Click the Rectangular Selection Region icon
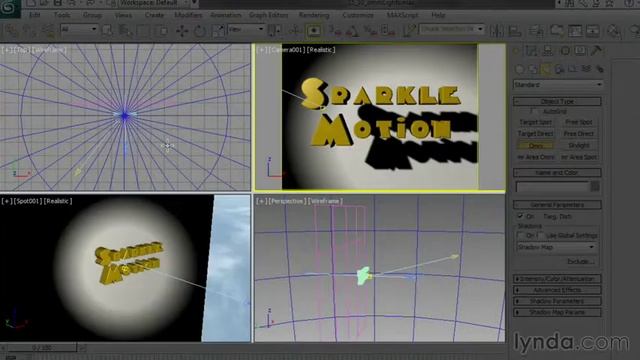640x360 pixels. (x=143, y=31)
